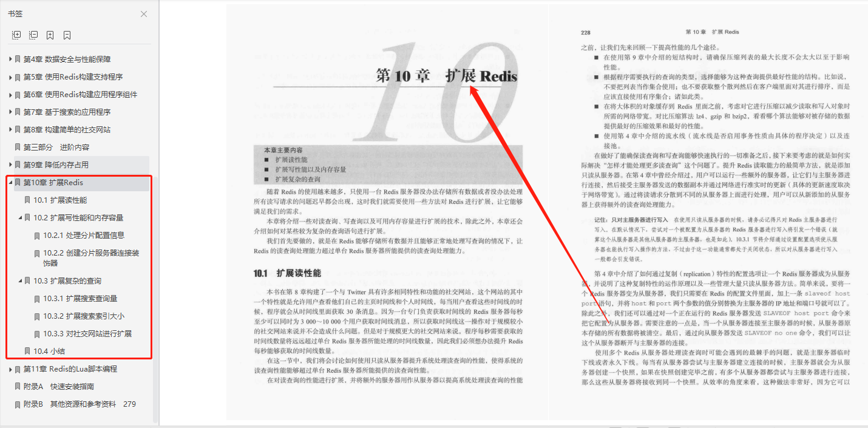
Task: Click page number 228 in the page header
Action: pos(586,32)
